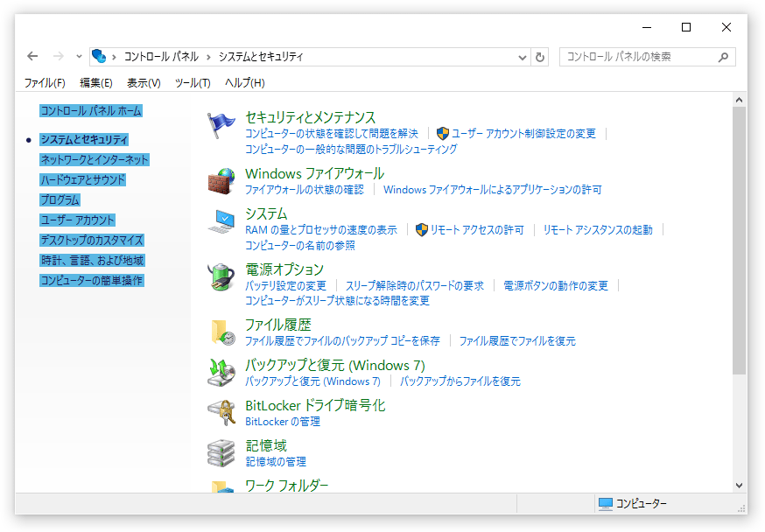Click ファイル履歴でファイルを復元

(517, 341)
